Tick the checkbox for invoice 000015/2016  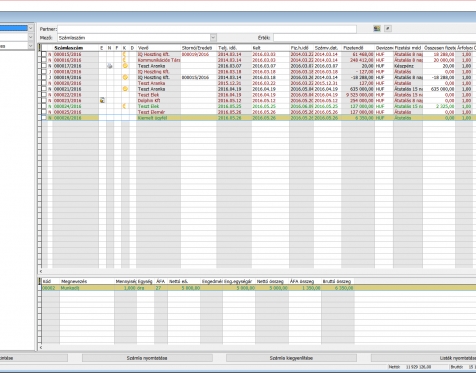[44, 54]
